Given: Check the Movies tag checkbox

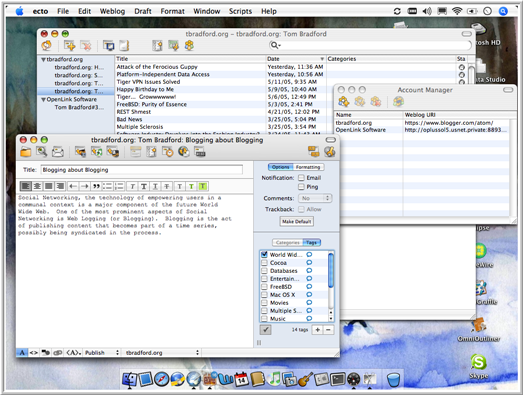Looking at the screenshot, I should (264, 303).
